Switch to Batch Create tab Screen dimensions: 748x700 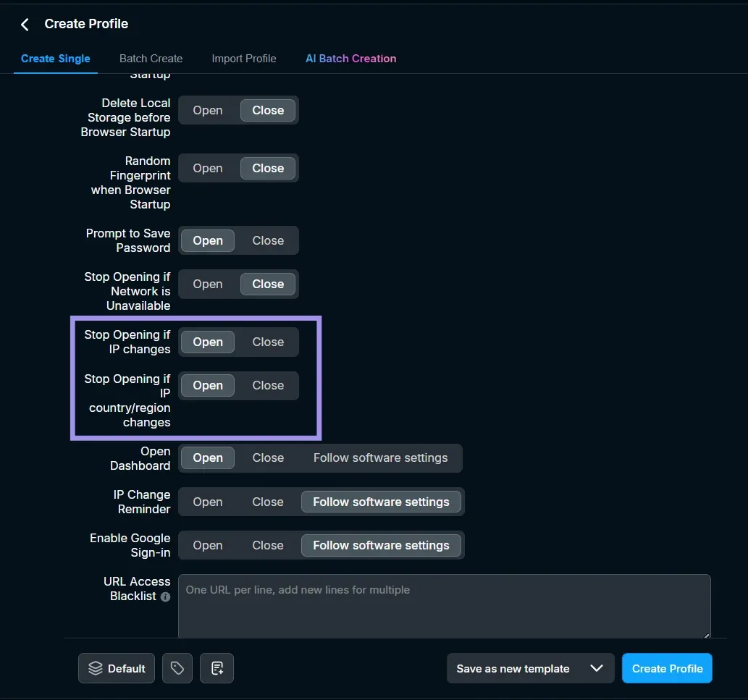coord(151,59)
